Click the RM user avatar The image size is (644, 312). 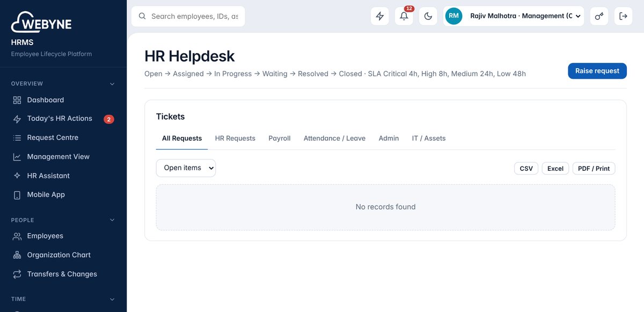[x=453, y=16]
